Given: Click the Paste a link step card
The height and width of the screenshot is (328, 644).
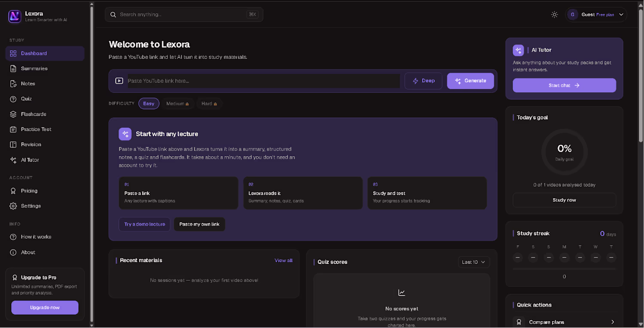Looking at the screenshot, I should [x=179, y=193].
